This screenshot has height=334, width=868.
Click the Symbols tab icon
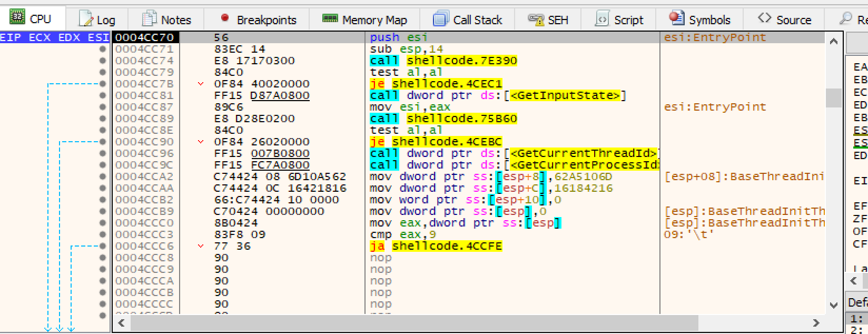(x=676, y=18)
